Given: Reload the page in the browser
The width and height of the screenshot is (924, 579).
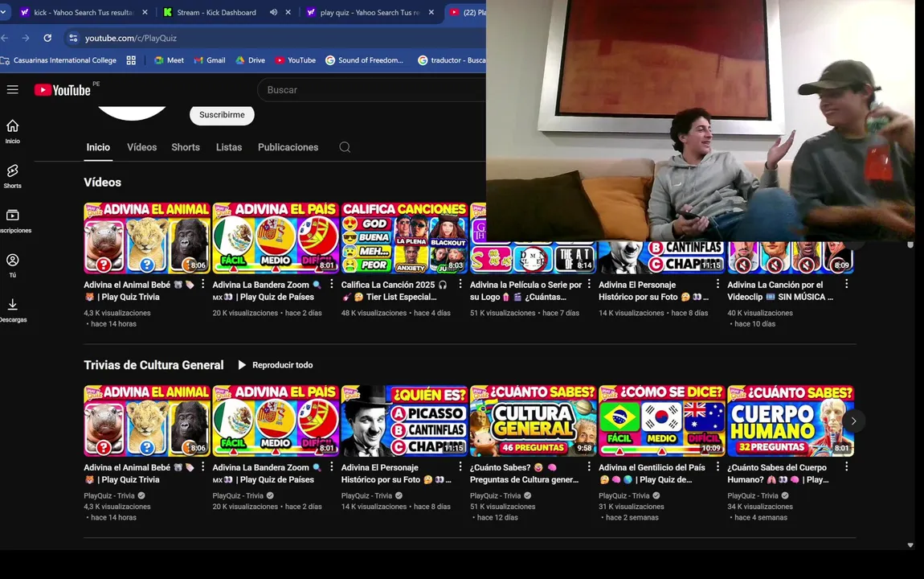Looking at the screenshot, I should click(x=47, y=38).
